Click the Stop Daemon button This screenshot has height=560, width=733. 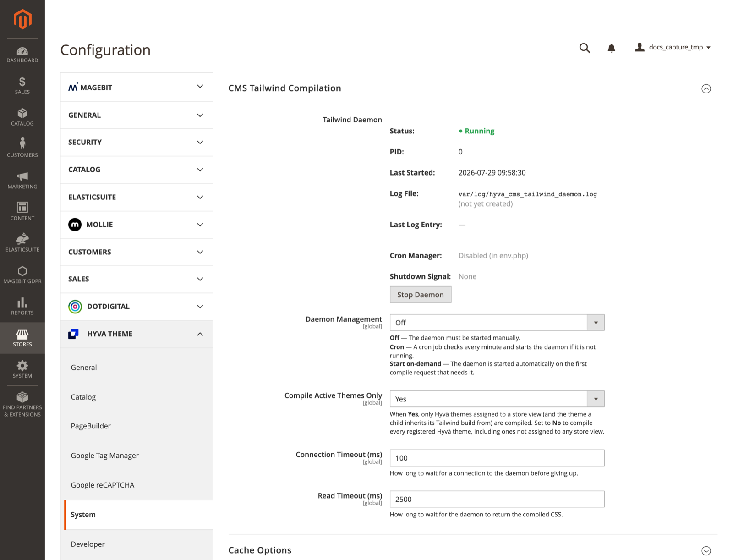[421, 295]
